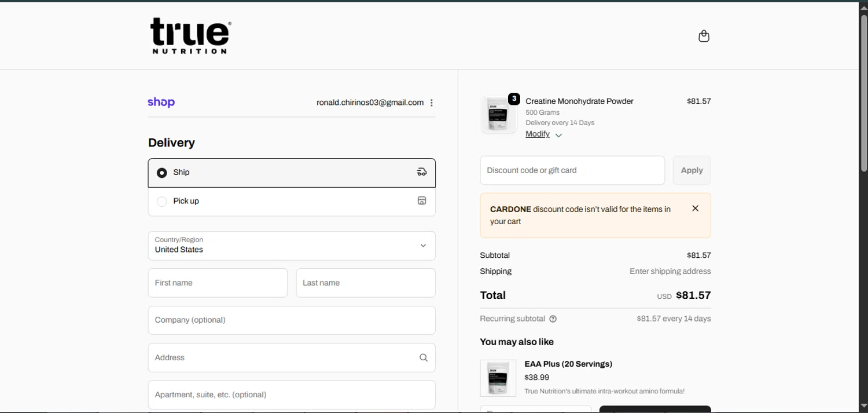Open the account options three-dot menu
The width and height of the screenshot is (868, 413).
coord(432,103)
